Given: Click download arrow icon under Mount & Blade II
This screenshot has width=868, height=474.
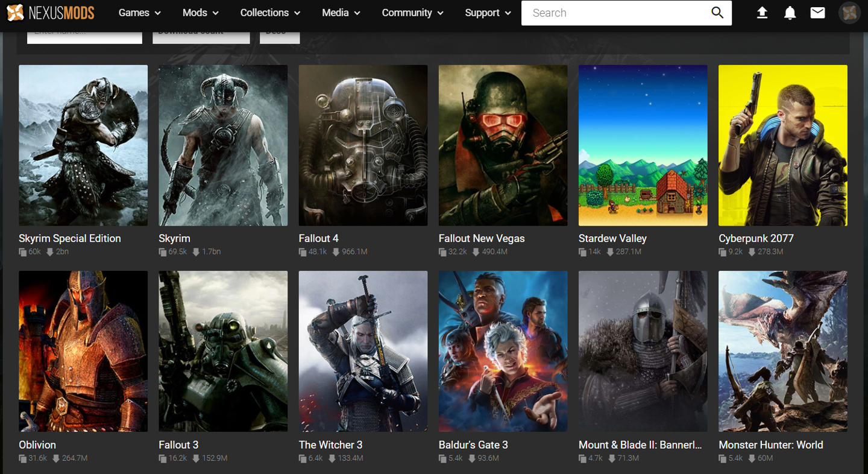Looking at the screenshot, I should (611, 458).
